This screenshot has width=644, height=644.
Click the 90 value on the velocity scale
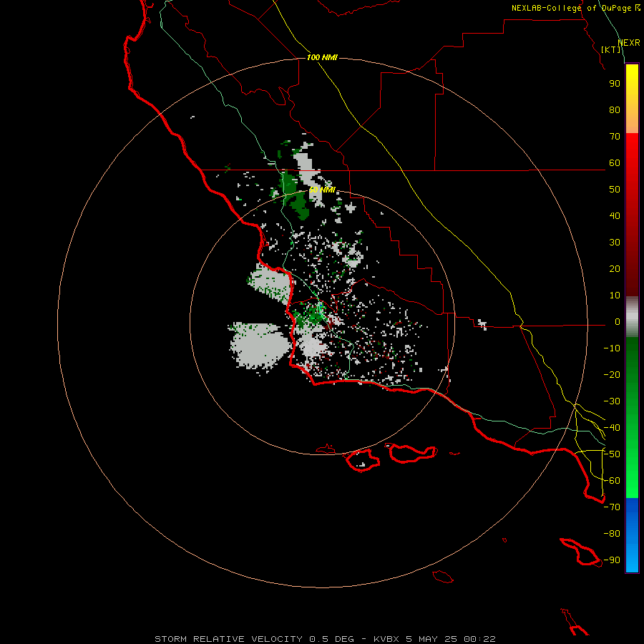point(615,84)
